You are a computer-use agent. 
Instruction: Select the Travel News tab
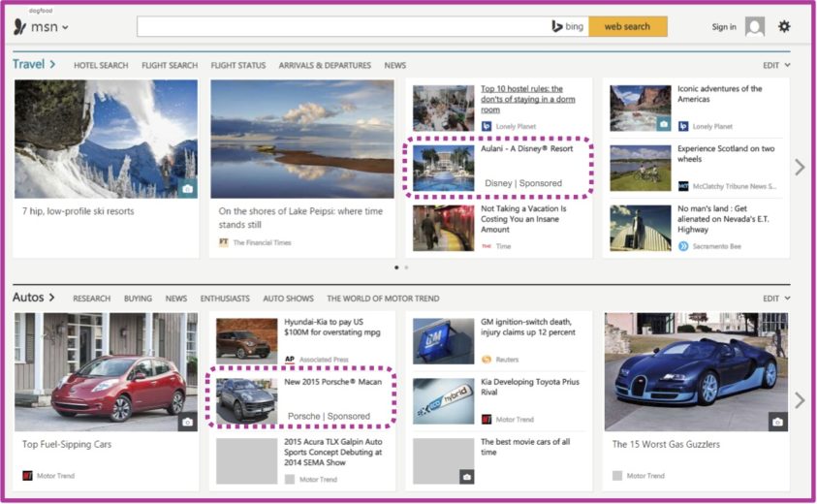395,65
